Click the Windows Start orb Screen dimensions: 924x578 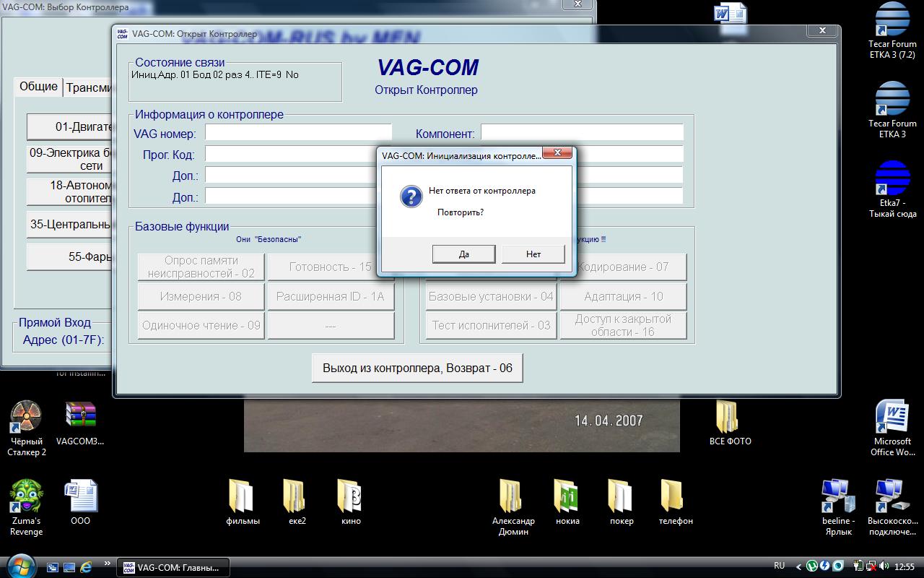19,566
